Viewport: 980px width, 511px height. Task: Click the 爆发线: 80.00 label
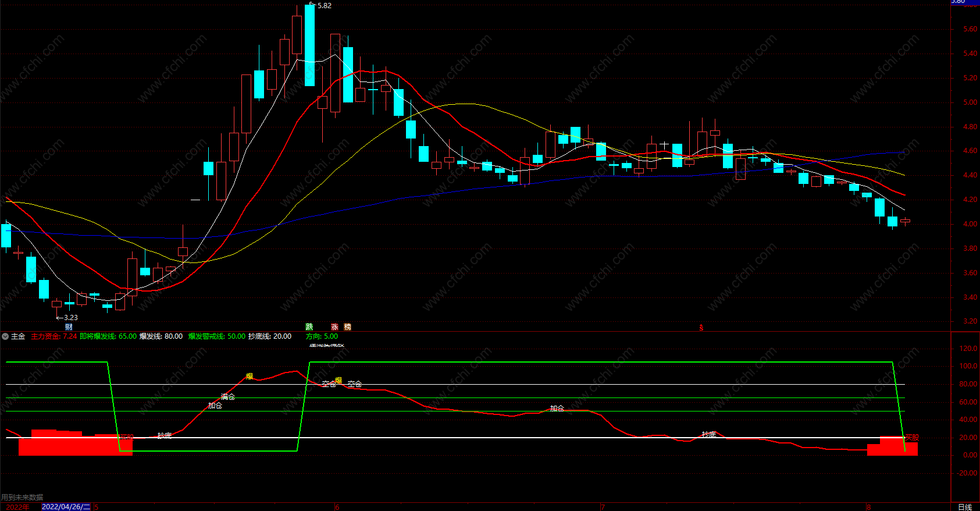point(161,336)
